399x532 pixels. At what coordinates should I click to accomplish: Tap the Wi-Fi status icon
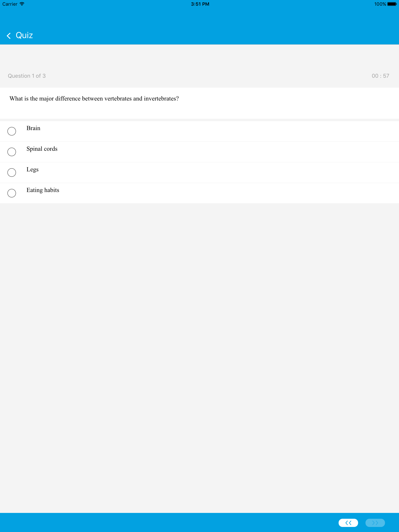[x=22, y=4]
